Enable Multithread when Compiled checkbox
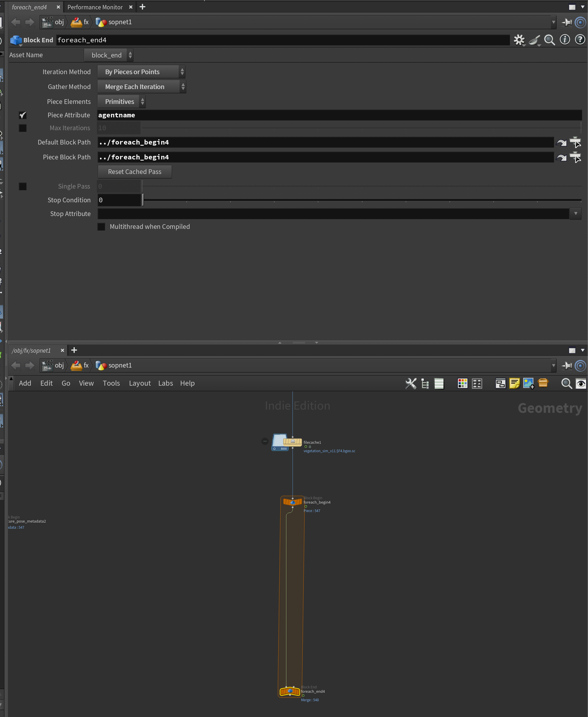Viewport: 588px width, 717px height. click(x=101, y=227)
